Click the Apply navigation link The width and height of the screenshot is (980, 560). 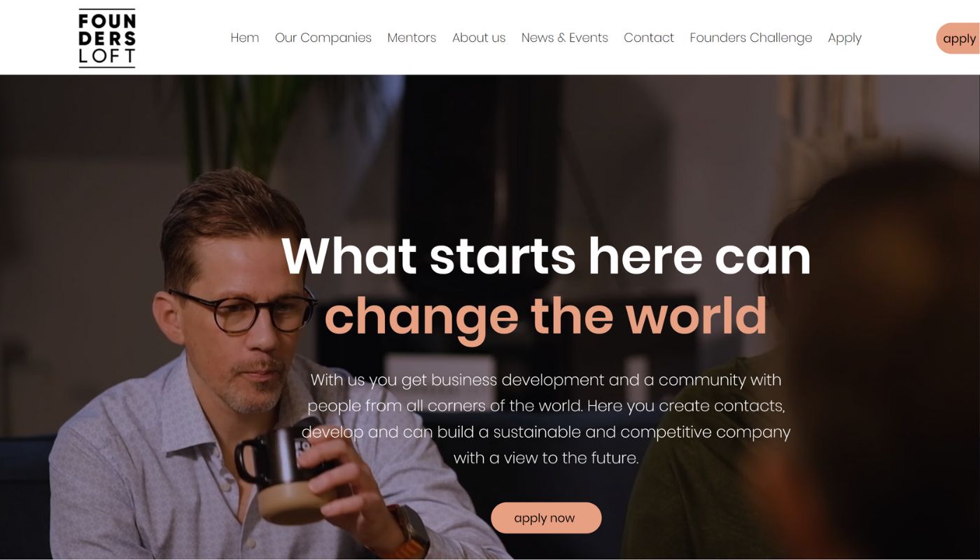tap(845, 38)
